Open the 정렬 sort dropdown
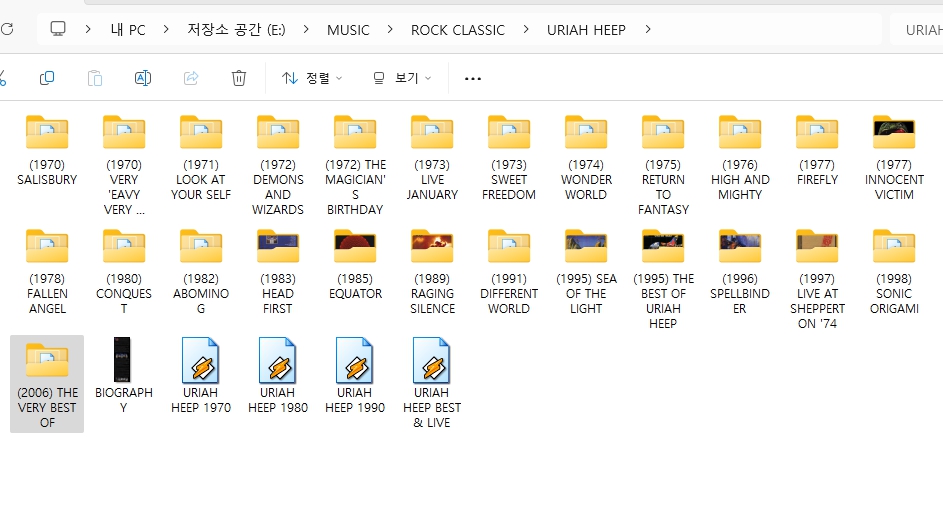The image size is (943, 505). coord(312,78)
